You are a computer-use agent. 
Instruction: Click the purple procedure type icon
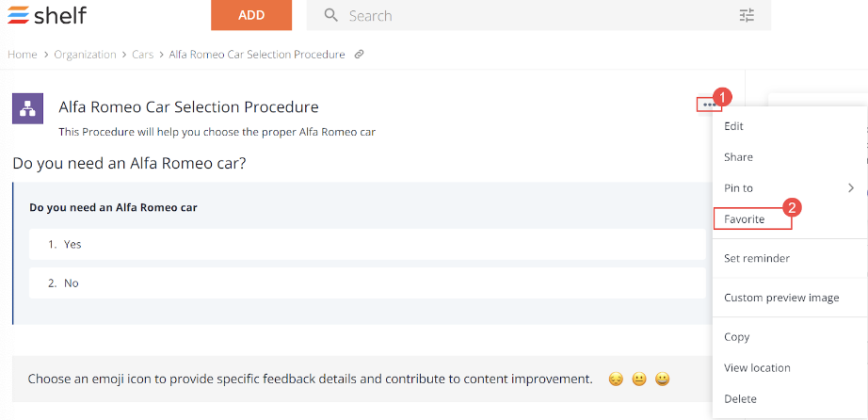point(27,108)
